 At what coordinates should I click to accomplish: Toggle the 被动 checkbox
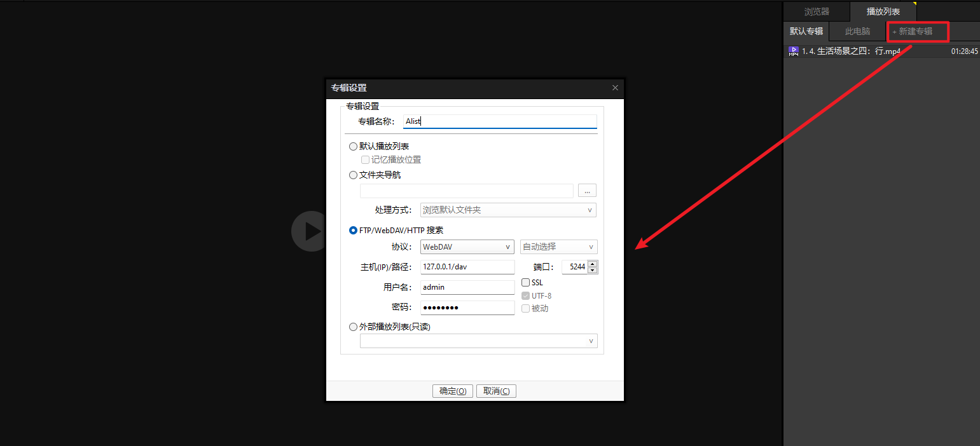click(x=525, y=309)
